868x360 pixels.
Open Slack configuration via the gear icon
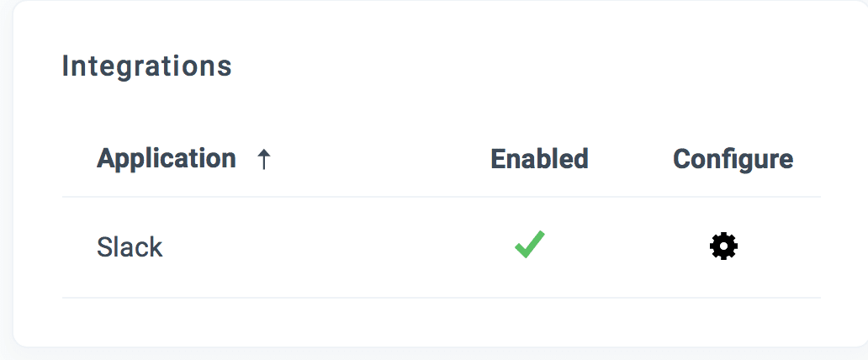(723, 246)
